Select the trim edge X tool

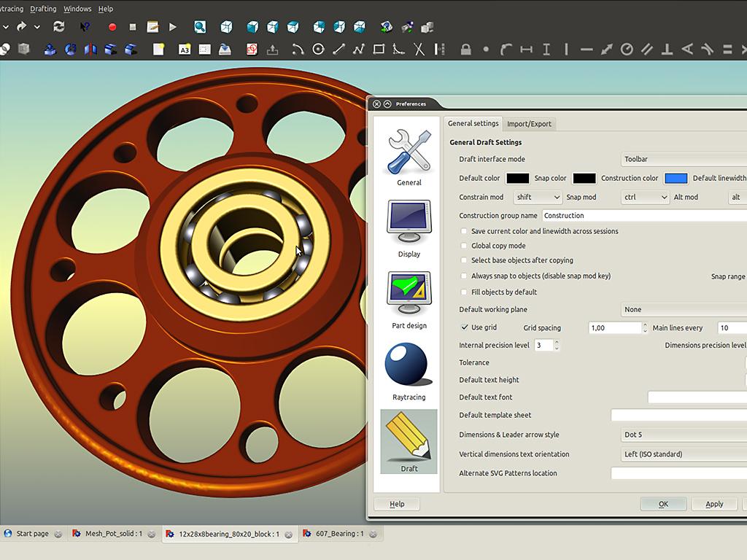(419, 49)
